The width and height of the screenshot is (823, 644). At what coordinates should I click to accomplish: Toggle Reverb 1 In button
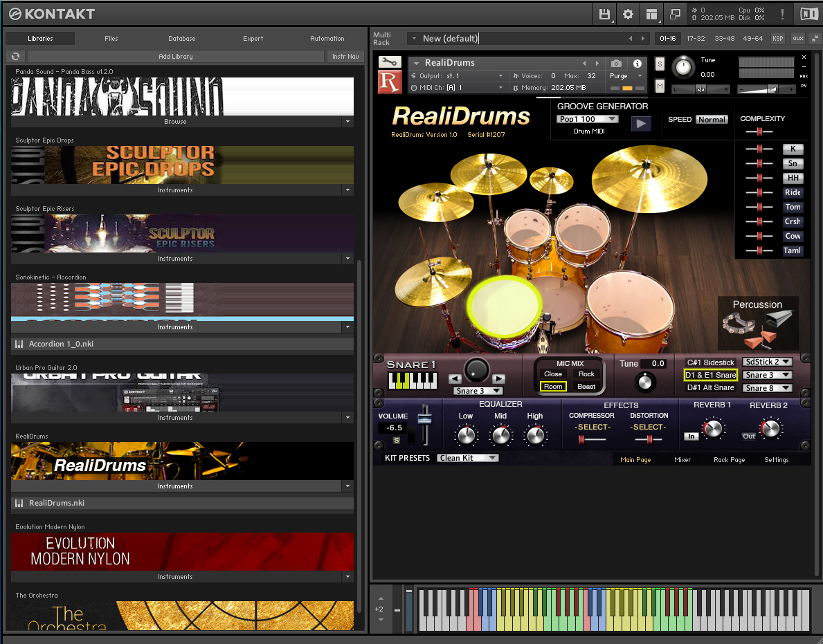691,436
